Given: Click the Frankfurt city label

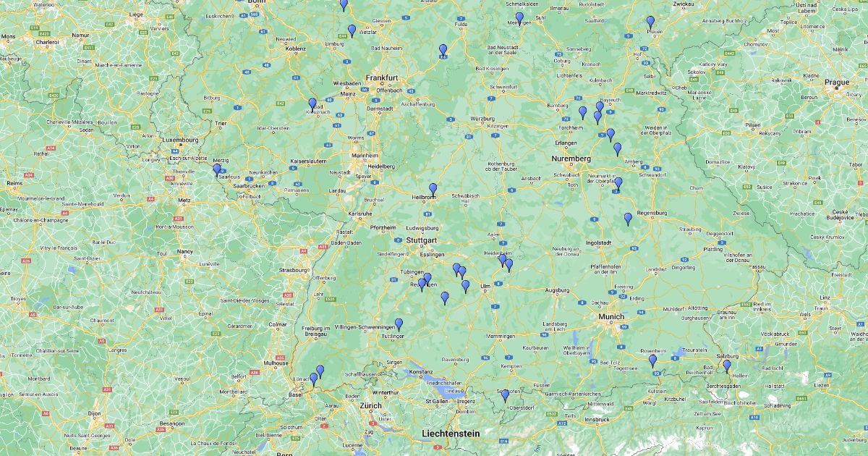Looking at the screenshot, I should coord(382,77).
